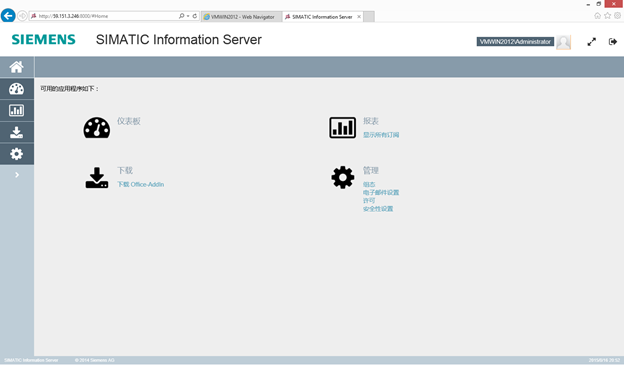
Task: Open dashboard gauge icon in sidebar
Action: pyautogui.click(x=17, y=89)
